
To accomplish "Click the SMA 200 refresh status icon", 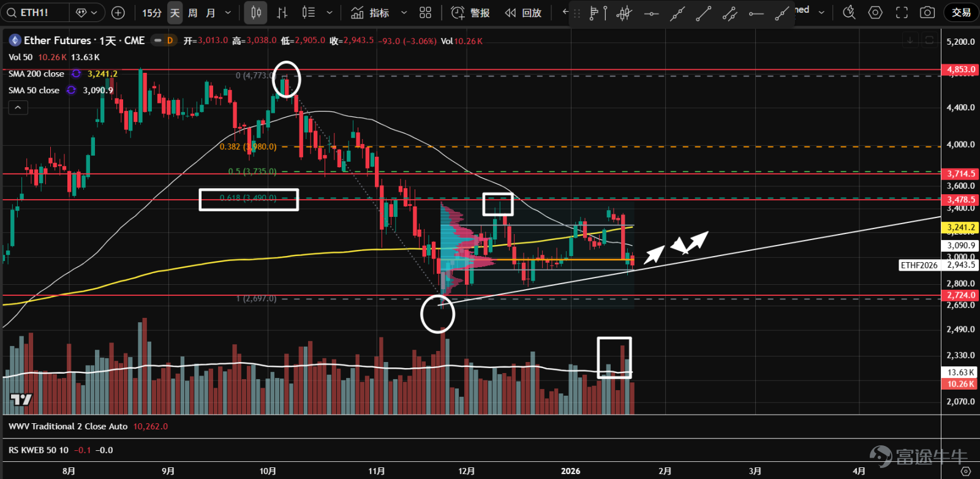I will (x=76, y=74).
